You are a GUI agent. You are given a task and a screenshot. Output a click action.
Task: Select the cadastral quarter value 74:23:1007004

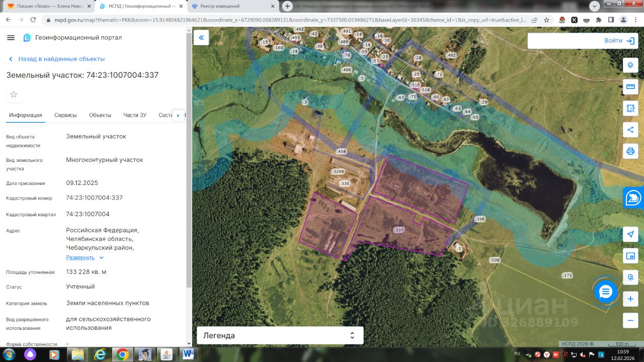88,214
